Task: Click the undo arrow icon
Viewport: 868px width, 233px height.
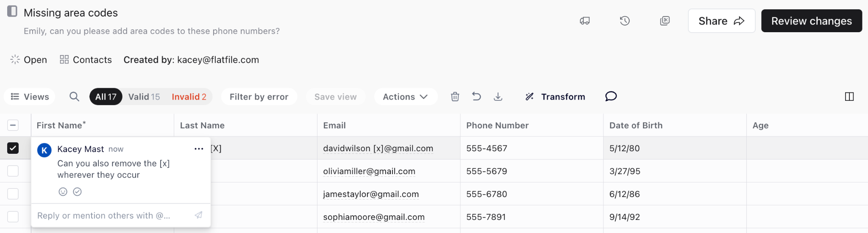Action: coord(476,97)
